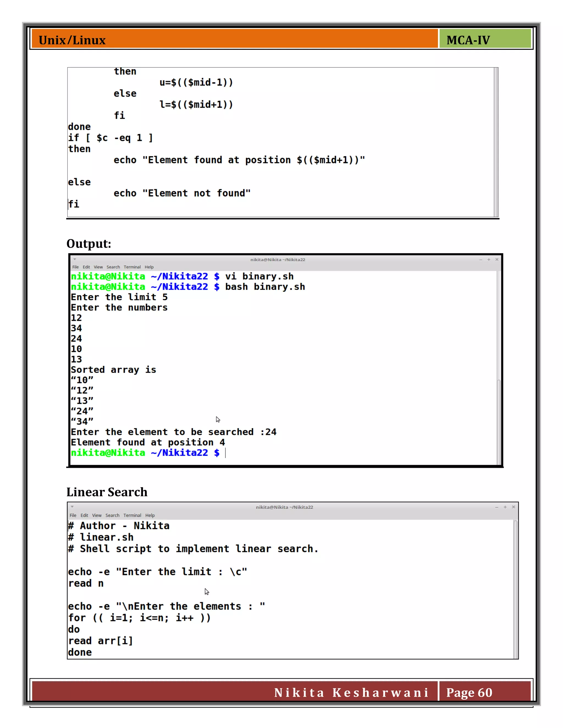Click 'Sorted array is' output line
Viewport: 563px width, 728px height.
114,370
